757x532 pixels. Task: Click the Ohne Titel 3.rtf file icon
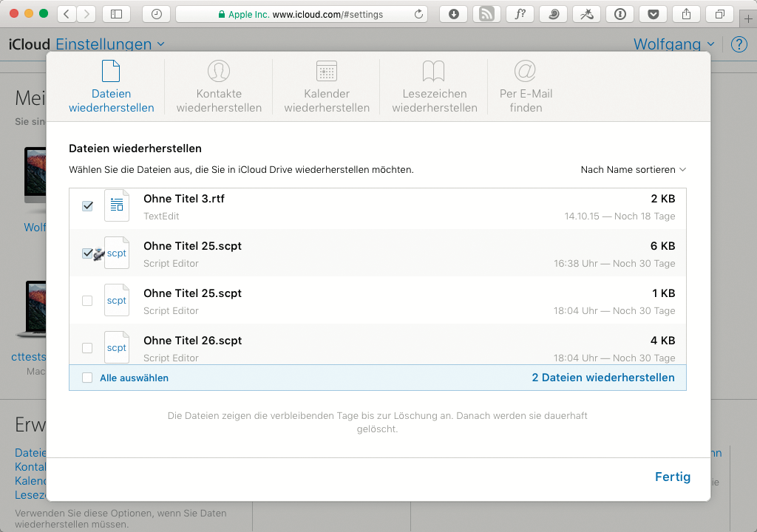coord(117,205)
